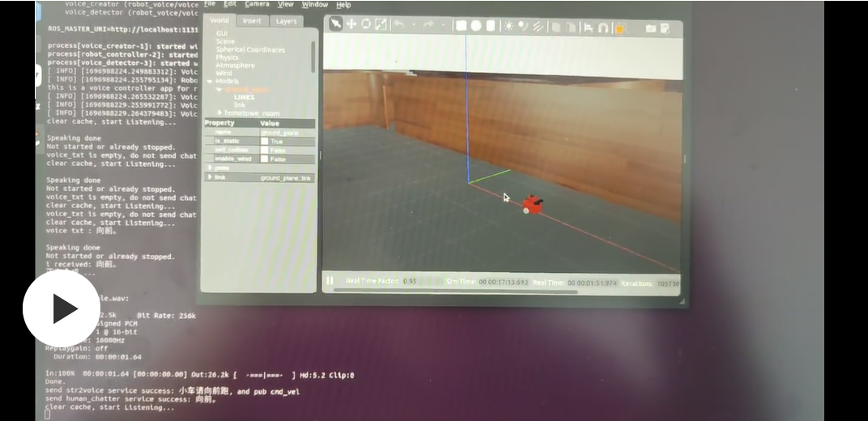Select Physics in the world tree
Image resolution: width=868 pixels, height=421 pixels.
(x=227, y=57)
